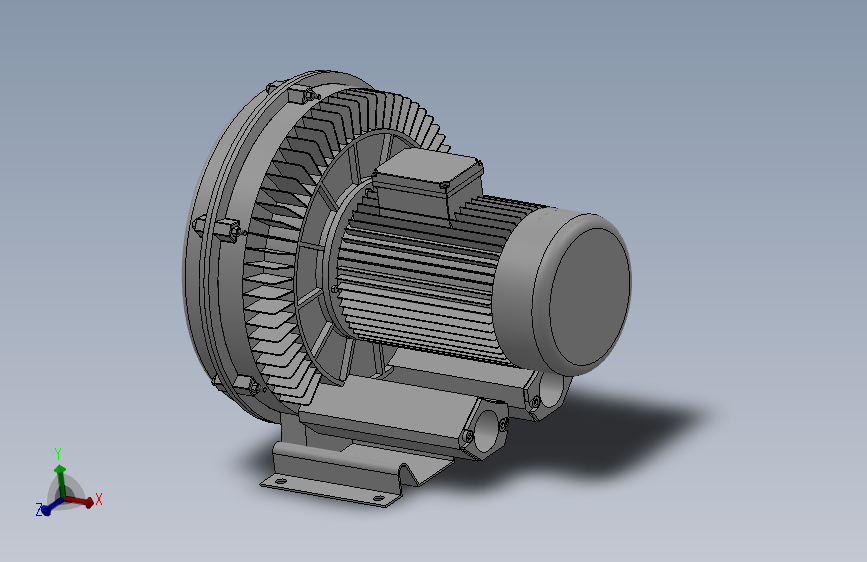
Task: Select the hex bolt at the housing top
Action: pos(303,95)
